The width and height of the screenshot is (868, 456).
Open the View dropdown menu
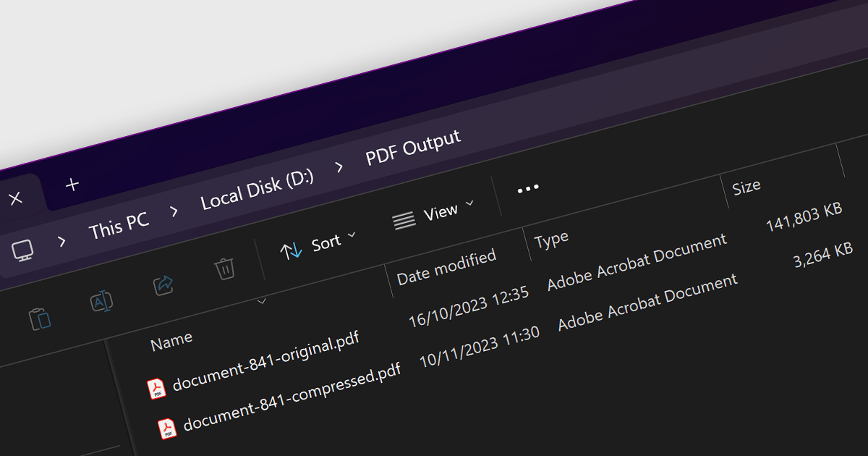click(x=433, y=214)
